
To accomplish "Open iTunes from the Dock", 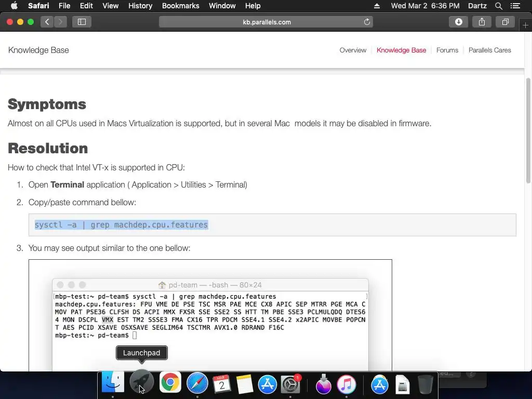I will [347, 384].
